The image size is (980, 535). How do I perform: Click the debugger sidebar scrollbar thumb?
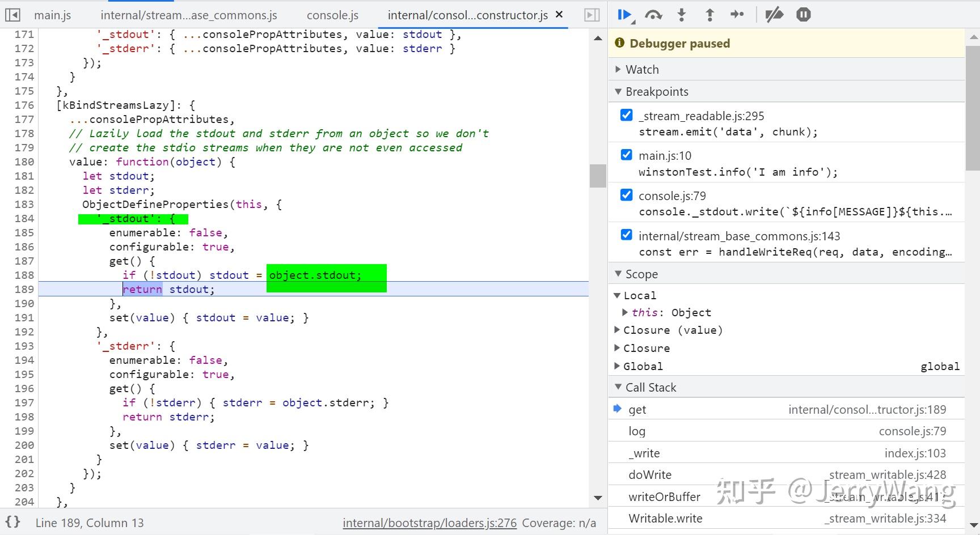[x=973, y=108]
